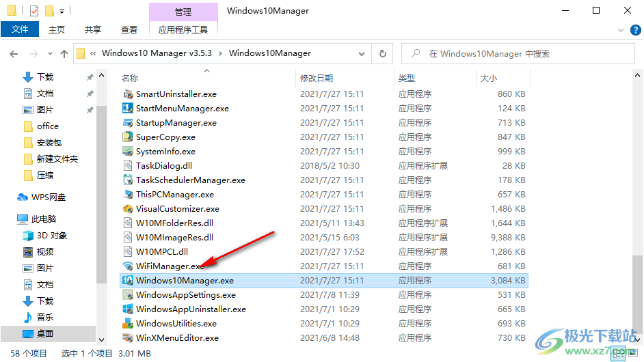The image size is (644, 362).
Task: Click the TaskDialog.dll file icon
Action: click(128, 166)
